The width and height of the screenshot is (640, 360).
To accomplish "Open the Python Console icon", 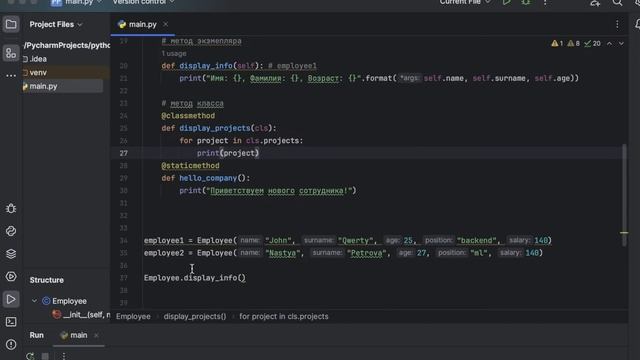I will (x=11, y=231).
